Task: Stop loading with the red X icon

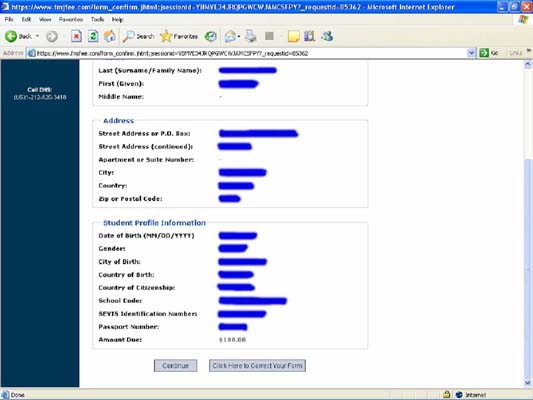Action: (x=76, y=36)
